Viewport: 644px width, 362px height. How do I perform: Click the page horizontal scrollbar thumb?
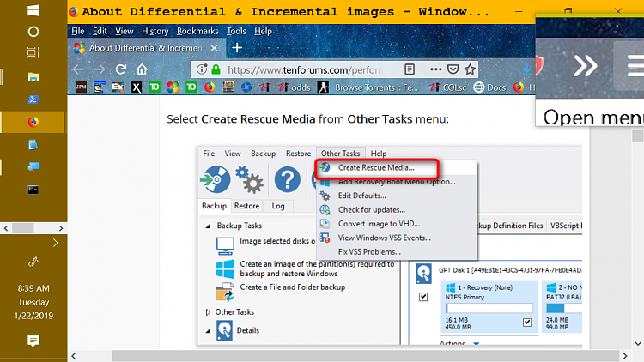click(x=366, y=356)
